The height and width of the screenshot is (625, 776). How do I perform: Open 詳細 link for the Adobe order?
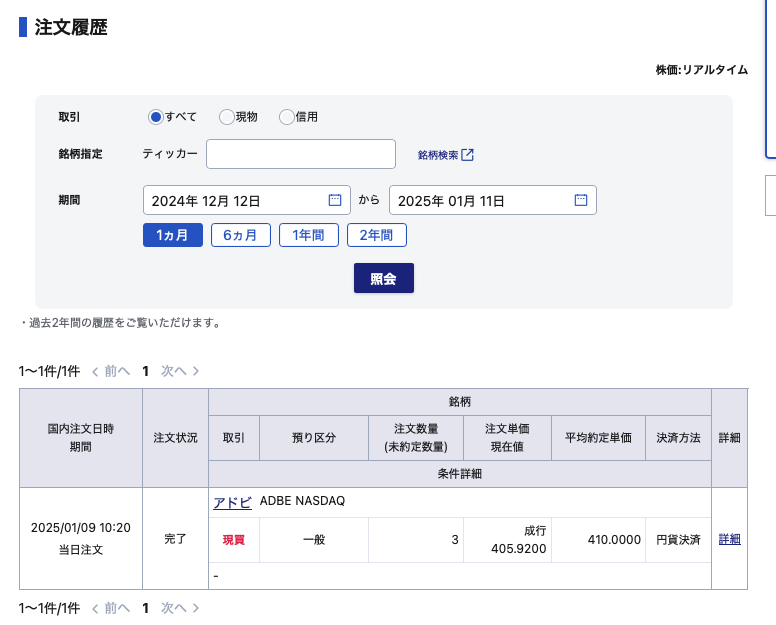[729, 539]
